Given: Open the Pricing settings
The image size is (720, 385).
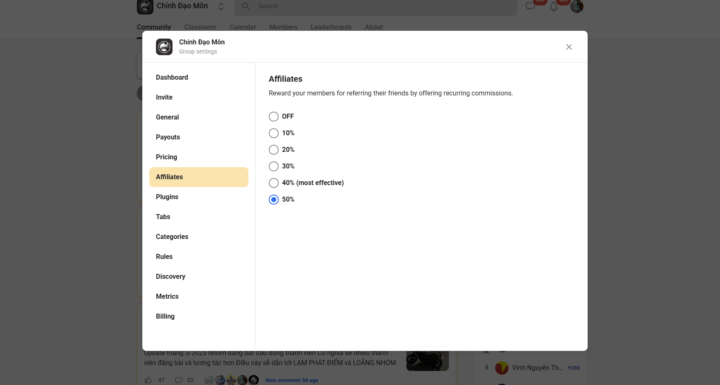Looking at the screenshot, I should tap(198, 157).
